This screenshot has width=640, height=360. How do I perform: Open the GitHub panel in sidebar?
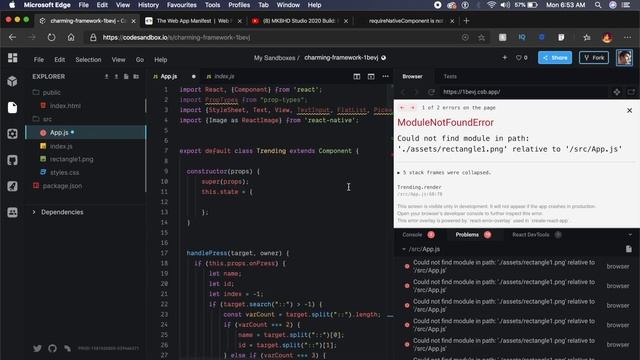[x=12, y=160]
